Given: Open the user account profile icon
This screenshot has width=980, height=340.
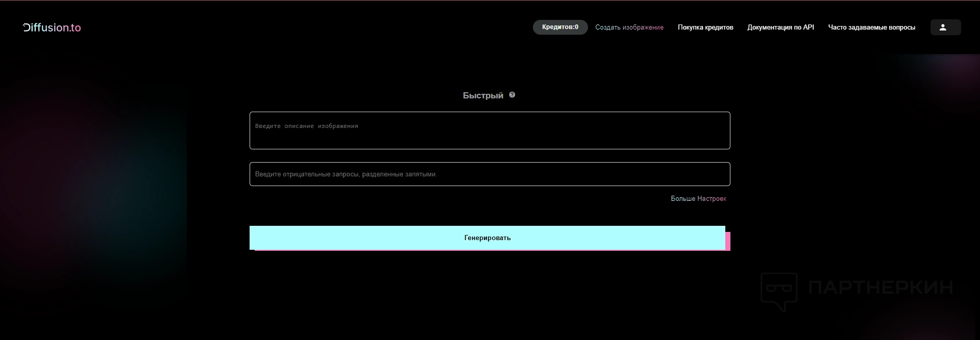Looking at the screenshot, I should (945, 28).
